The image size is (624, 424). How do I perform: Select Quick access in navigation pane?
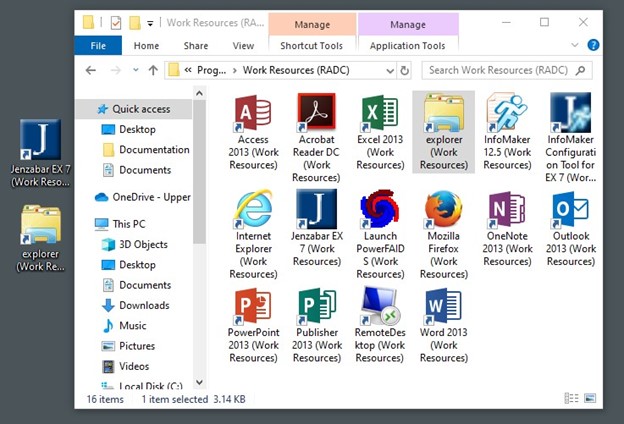pyautogui.click(x=134, y=109)
